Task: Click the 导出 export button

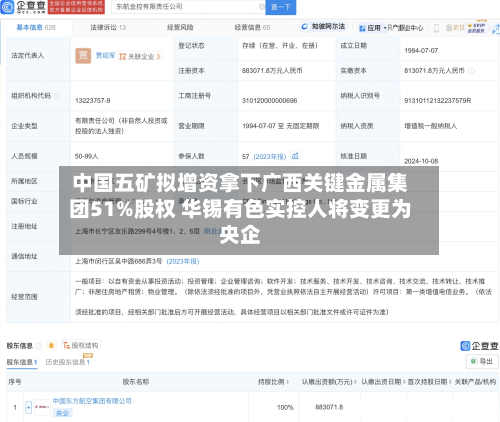Action: [x=482, y=361]
